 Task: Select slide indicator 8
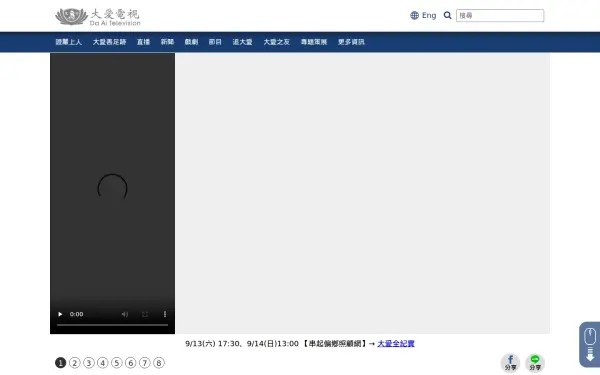tap(159, 363)
